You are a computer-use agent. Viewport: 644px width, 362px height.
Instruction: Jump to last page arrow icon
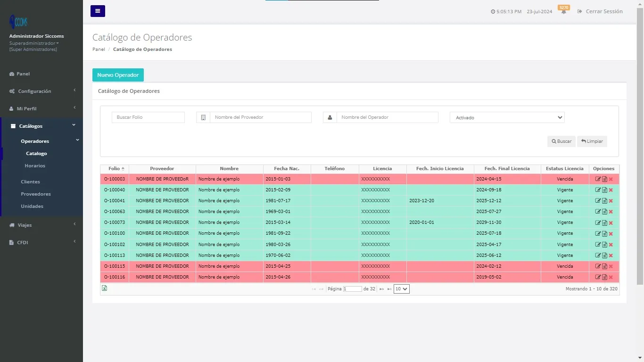pyautogui.click(x=389, y=289)
